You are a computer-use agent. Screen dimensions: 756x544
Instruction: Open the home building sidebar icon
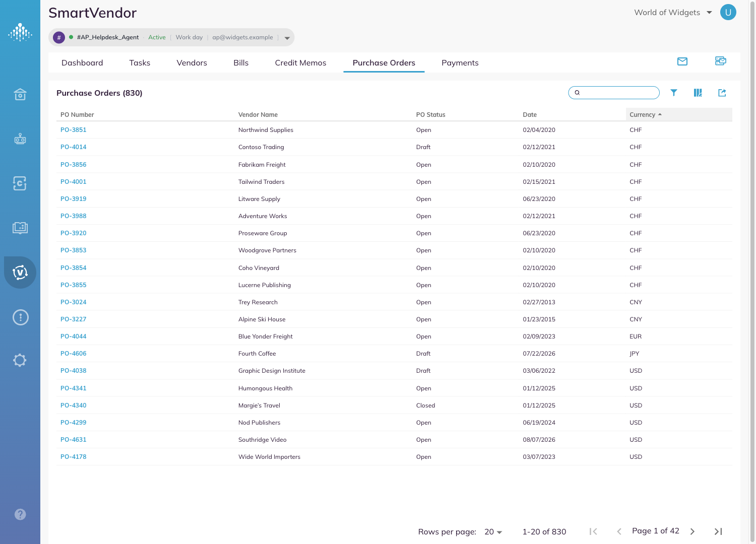[20, 94]
